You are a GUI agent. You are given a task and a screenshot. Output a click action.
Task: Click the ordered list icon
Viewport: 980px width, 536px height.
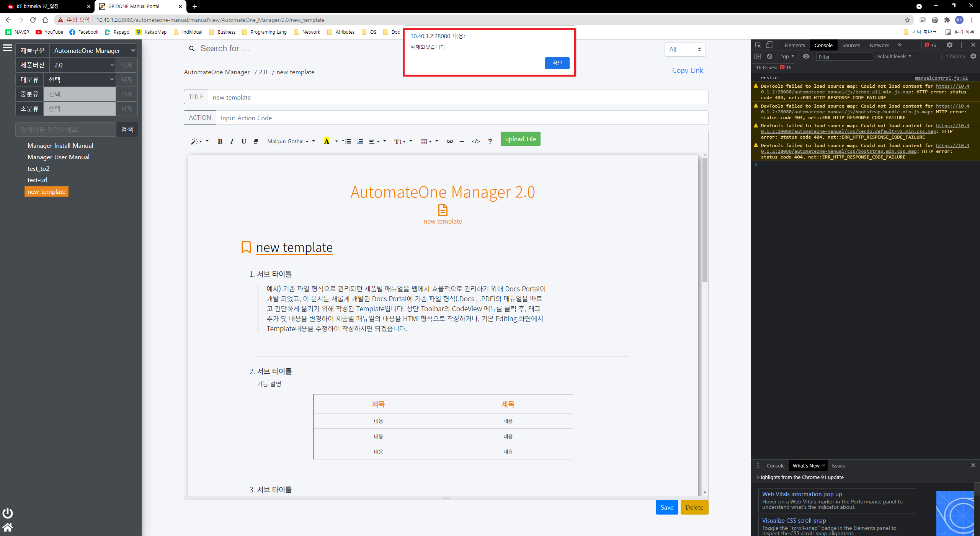tap(360, 141)
